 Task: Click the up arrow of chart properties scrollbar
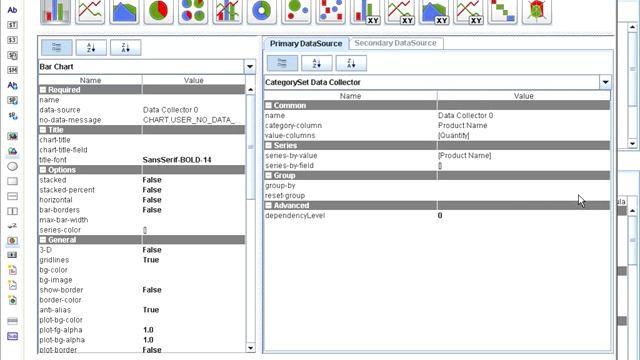coord(250,89)
